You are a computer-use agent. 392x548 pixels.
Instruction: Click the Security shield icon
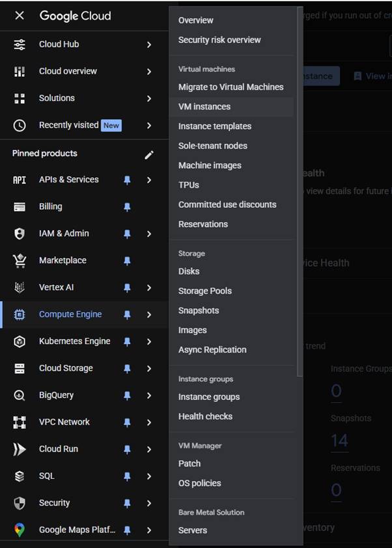(20, 503)
